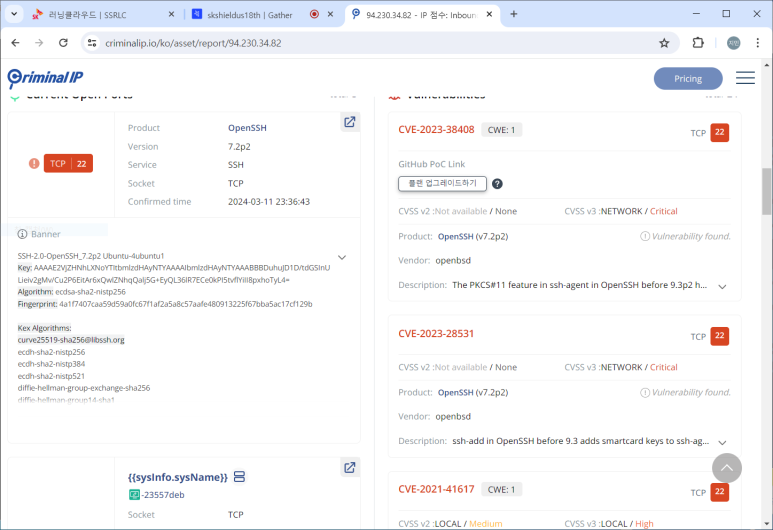Image resolution: width=773 pixels, height=530 pixels.
Task: Click the Banner info icon
Action: pyautogui.click(x=22, y=234)
